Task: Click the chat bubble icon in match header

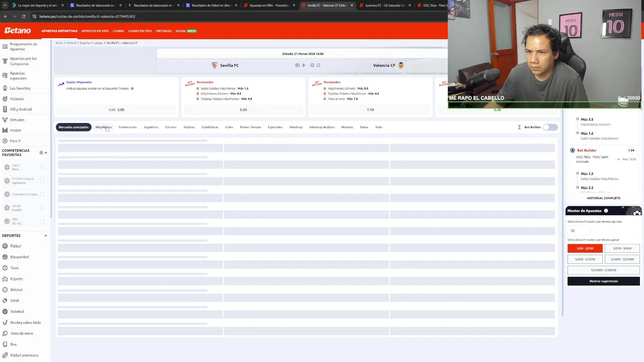Action: point(318,65)
